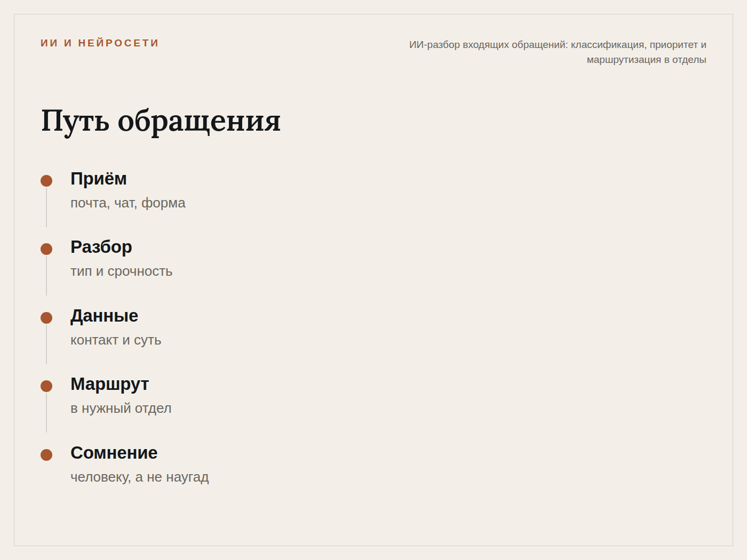Click the slide title "Путь обращения"
This screenshot has width=747, height=560.
click(x=161, y=121)
